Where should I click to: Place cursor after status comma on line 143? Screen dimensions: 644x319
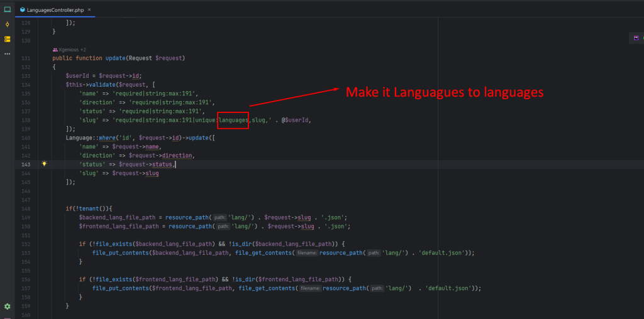(x=176, y=164)
